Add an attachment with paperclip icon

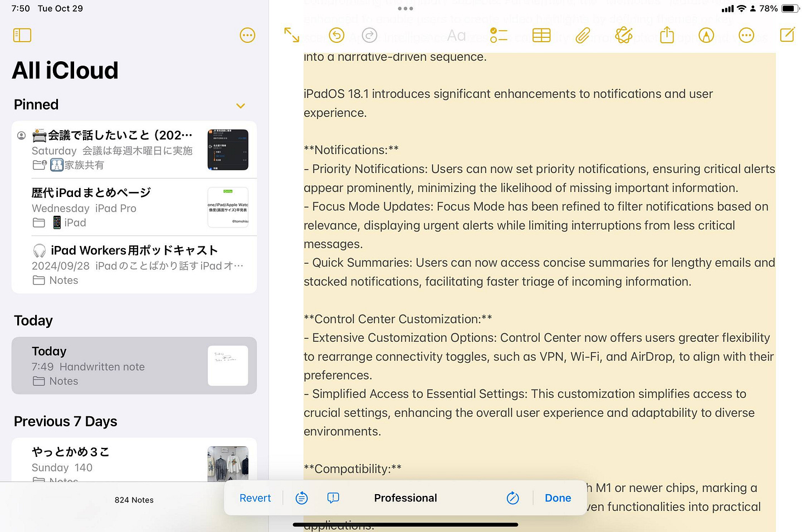click(583, 36)
